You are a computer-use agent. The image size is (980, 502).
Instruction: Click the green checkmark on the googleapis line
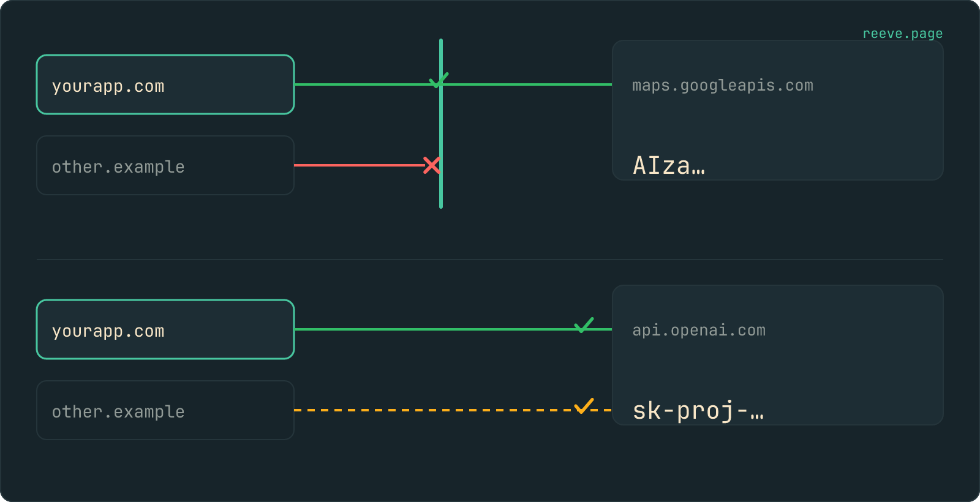point(439,80)
